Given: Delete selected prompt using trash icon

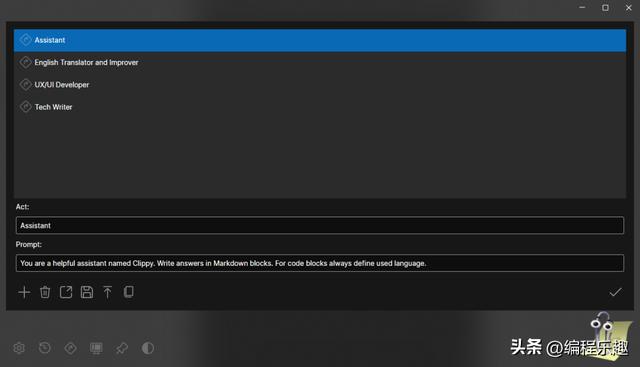Looking at the screenshot, I should coord(45,292).
